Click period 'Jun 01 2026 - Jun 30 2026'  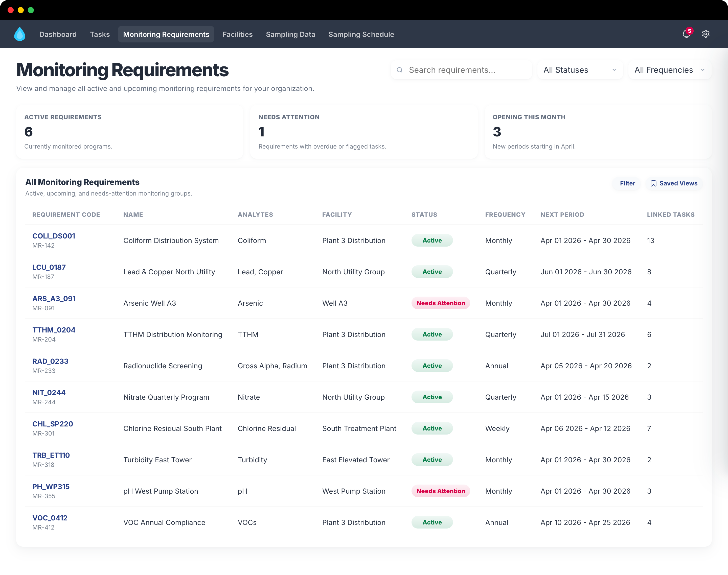586,272
